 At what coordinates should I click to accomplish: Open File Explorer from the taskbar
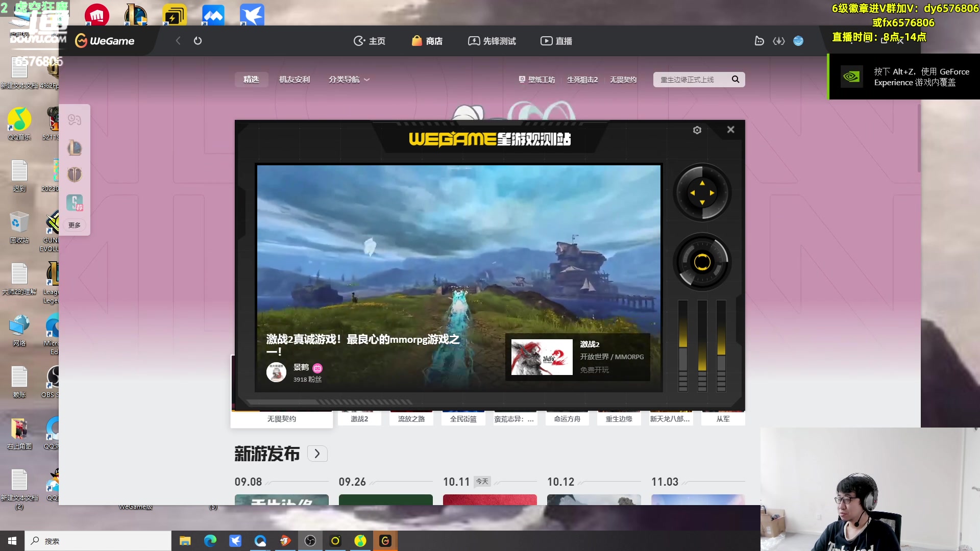pyautogui.click(x=185, y=541)
